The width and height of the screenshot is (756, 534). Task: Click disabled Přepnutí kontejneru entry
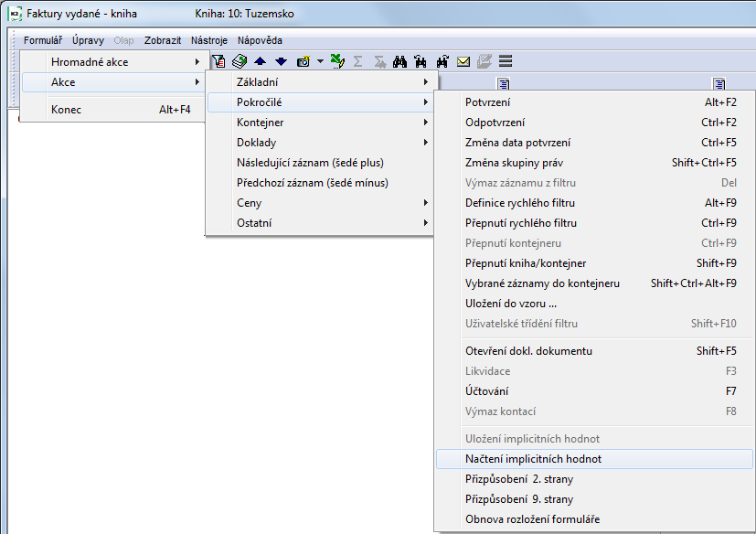click(x=594, y=243)
